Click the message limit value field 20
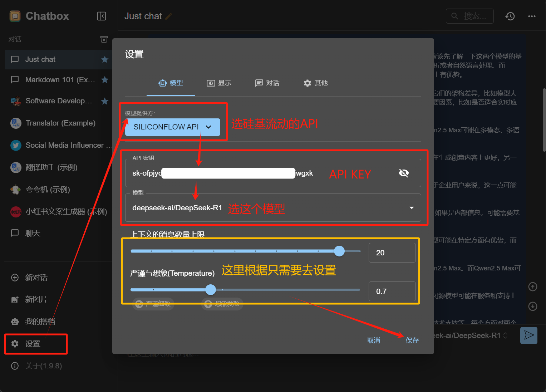This screenshot has width=546, height=392. tap(392, 253)
